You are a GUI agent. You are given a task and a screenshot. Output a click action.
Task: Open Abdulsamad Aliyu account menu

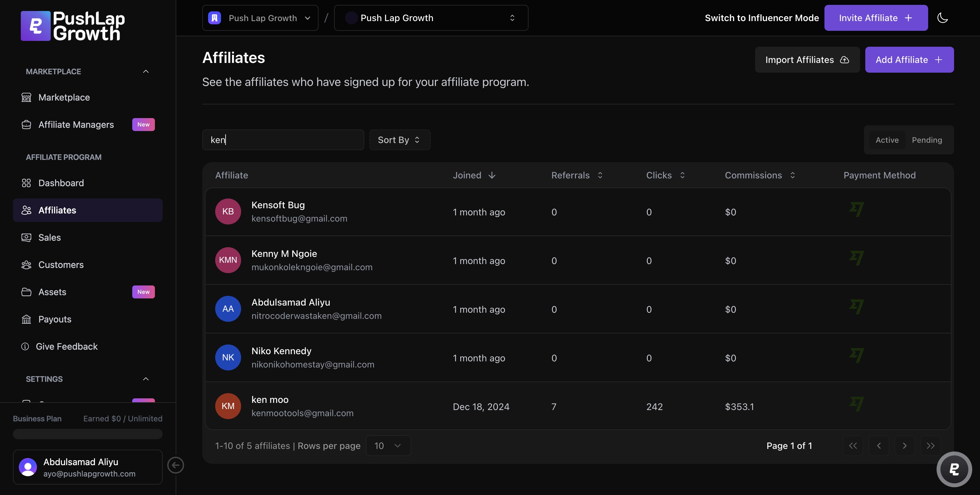coord(88,467)
